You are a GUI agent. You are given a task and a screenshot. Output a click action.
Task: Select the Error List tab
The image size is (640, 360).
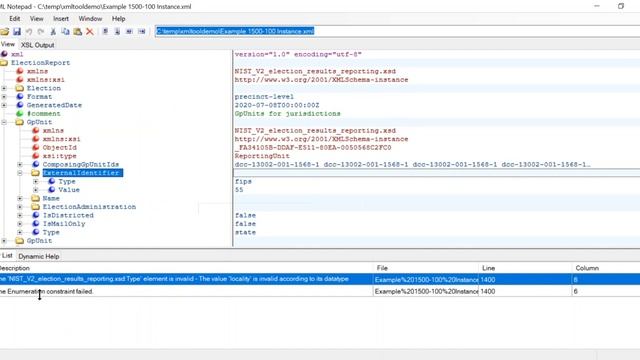7,256
